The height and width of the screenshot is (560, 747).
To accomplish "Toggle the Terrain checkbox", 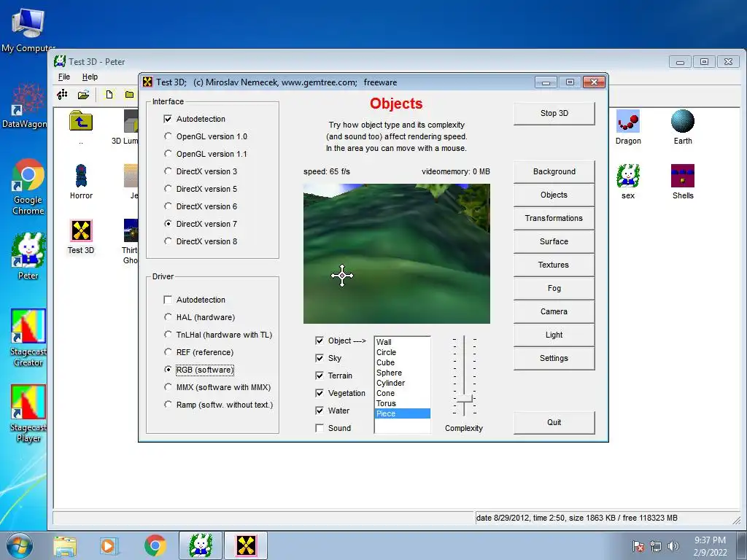I will click(x=320, y=376).
